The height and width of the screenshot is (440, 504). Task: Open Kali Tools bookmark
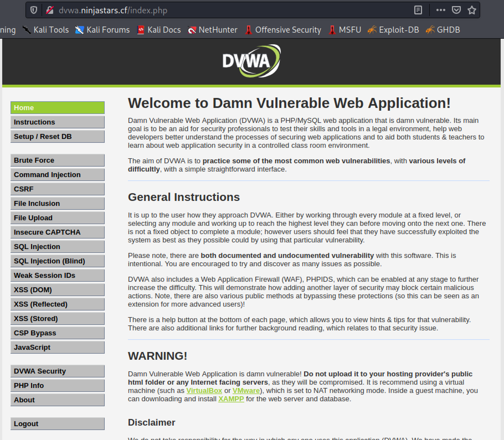pyautogui.click(x=46, y=30)
